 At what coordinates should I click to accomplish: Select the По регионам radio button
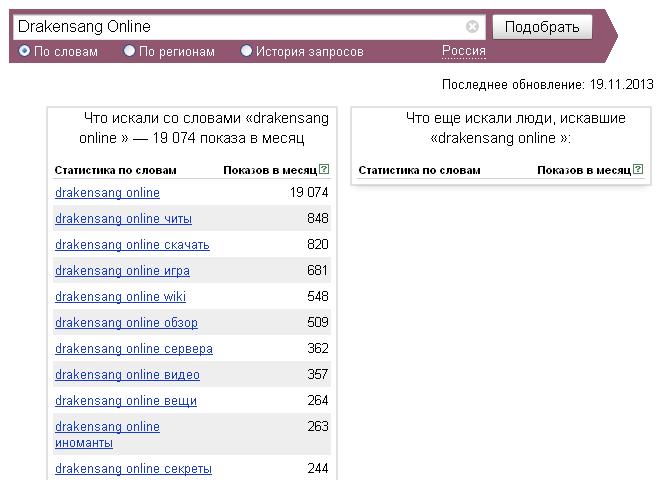pyautogui.click(x=129, y=51)
